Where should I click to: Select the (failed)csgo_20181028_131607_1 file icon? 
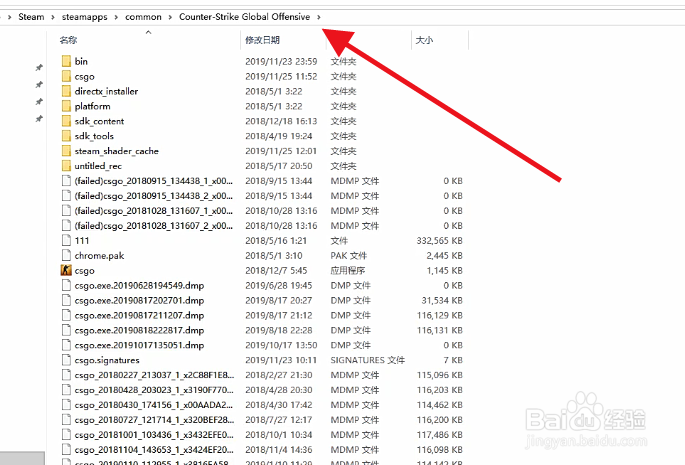pos(66,211)
